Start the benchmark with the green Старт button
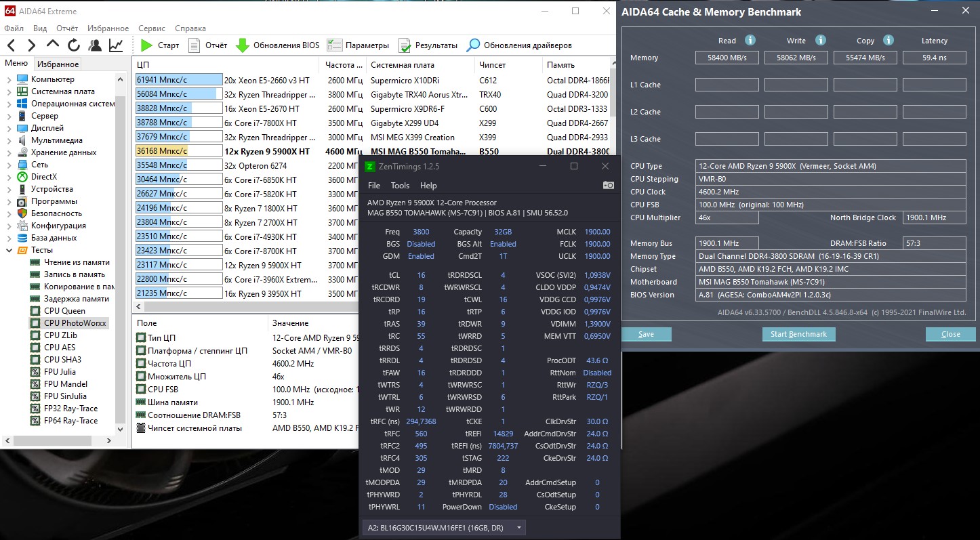The width and height of the screenshot is (980, 540). (x=159, y=45)
